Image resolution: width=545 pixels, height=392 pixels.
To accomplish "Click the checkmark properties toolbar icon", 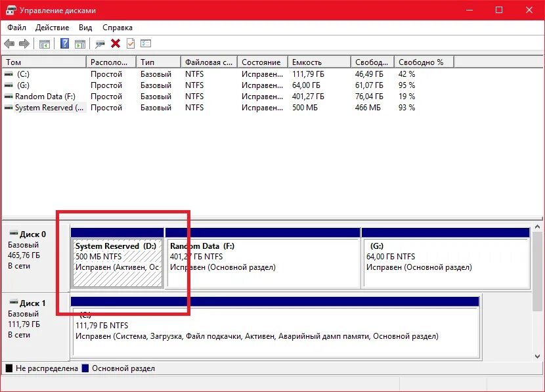I will tap(131, 43).
